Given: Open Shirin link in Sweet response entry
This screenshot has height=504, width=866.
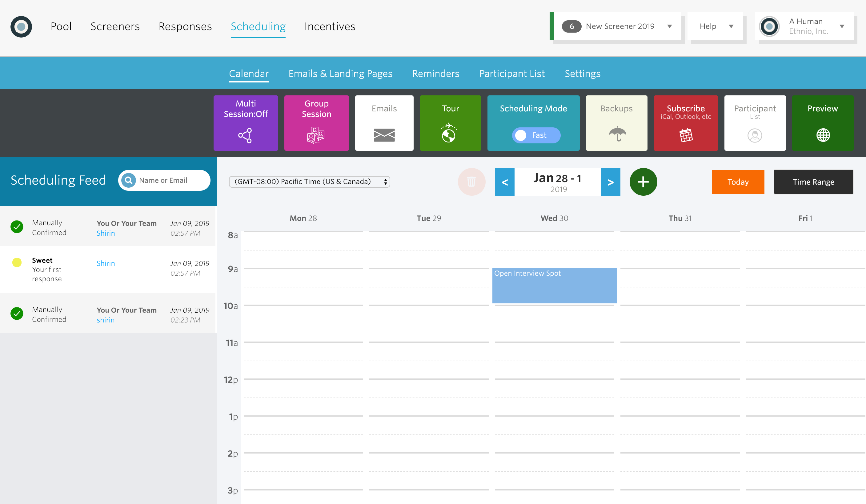Looking at the screenshot, I should (106, 263).
